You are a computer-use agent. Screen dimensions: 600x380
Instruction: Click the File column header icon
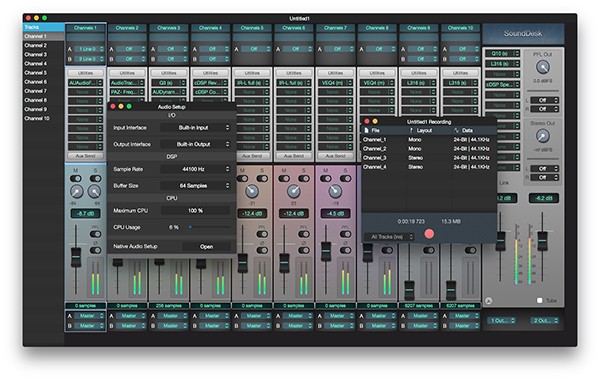(x=367, y=130)
